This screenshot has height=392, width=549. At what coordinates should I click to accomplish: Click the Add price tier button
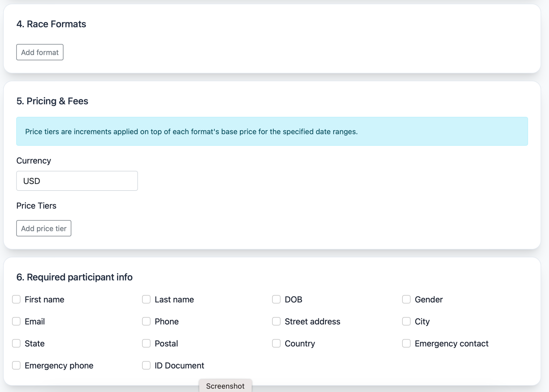point(44,228)
